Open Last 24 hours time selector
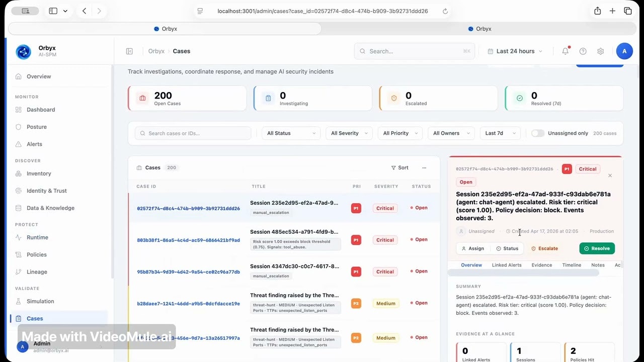Viewport: 644px width, 362px height. pyautogui.click(x=515, y=51)
